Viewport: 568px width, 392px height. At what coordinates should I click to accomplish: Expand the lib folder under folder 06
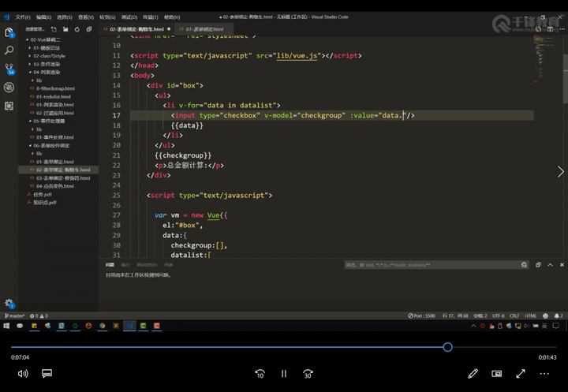tap(37, 154)
